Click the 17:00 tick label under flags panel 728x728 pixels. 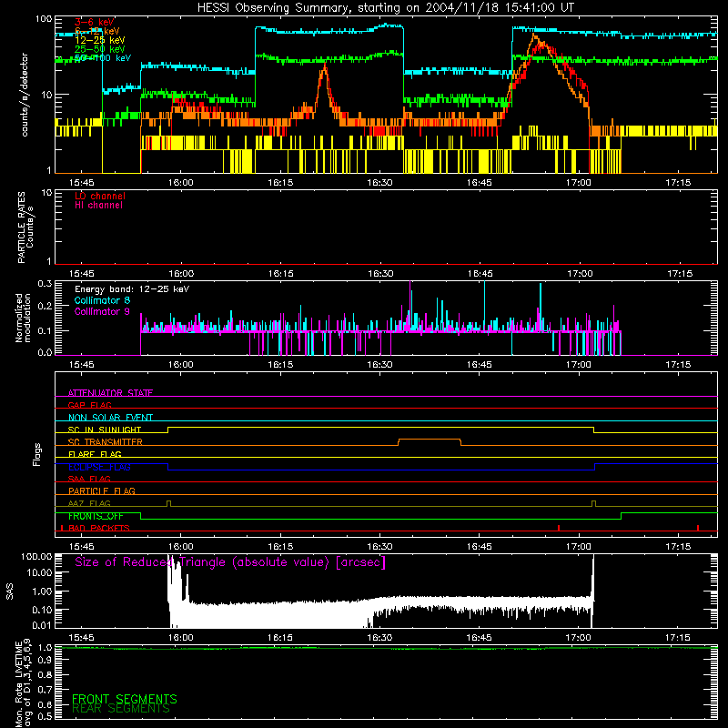point(579,547)
